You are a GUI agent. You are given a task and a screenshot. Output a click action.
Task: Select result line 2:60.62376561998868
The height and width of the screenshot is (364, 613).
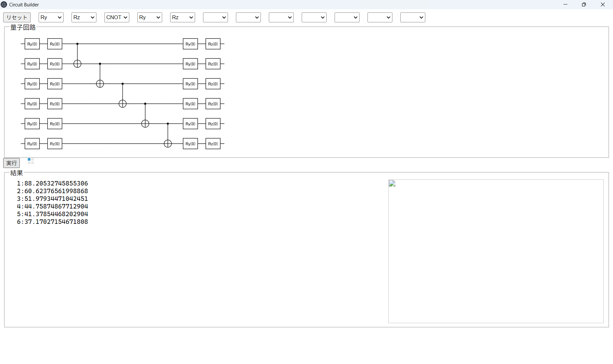click(x=52, y=191)
